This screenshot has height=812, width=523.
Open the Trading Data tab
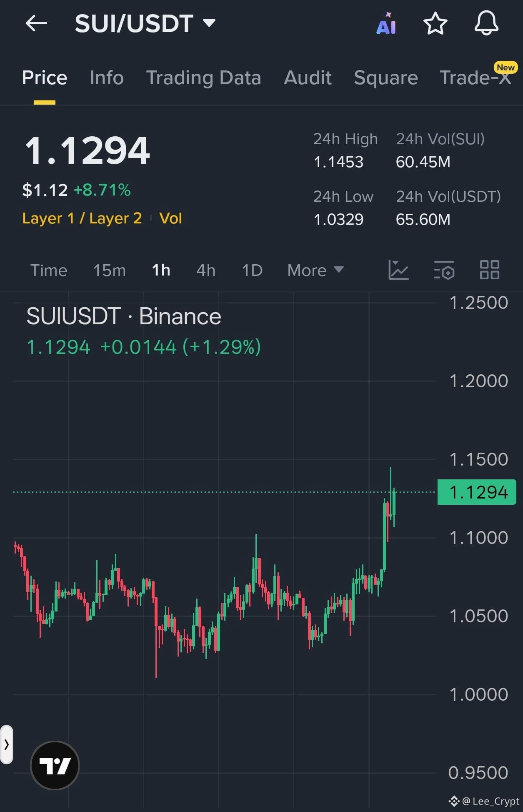(x=204, y=78)
